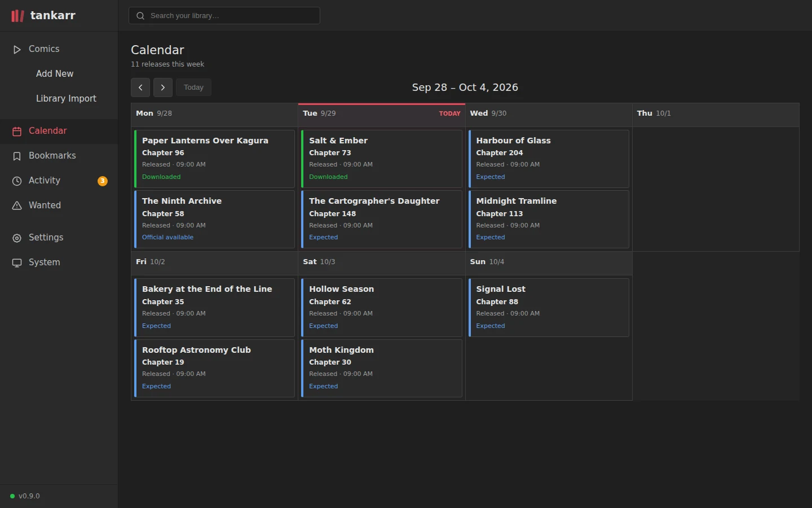This screenshot has width=812, height=508.
Task: Click the Bookmarks icon in sidebar
Action: coord(17,156)
